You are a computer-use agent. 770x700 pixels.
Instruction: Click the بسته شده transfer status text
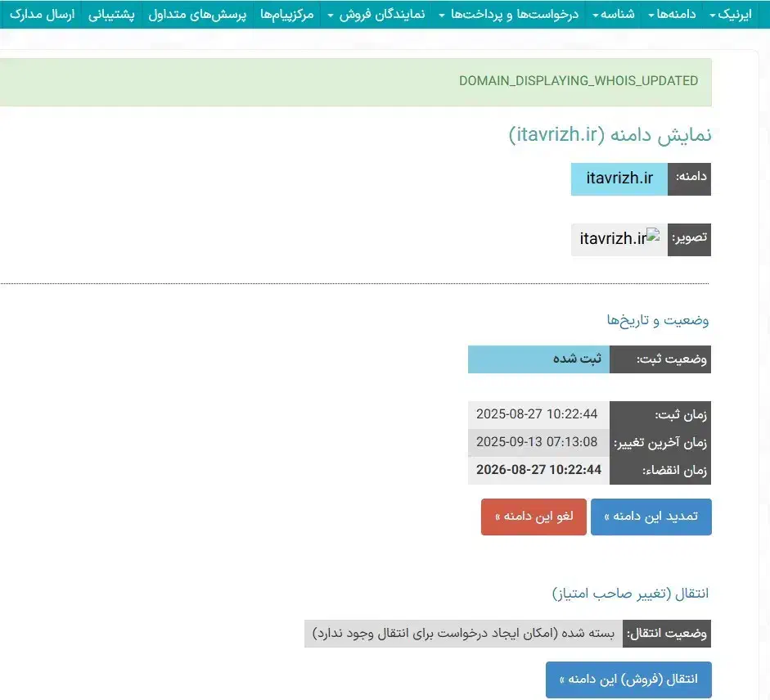coord(463,634)
